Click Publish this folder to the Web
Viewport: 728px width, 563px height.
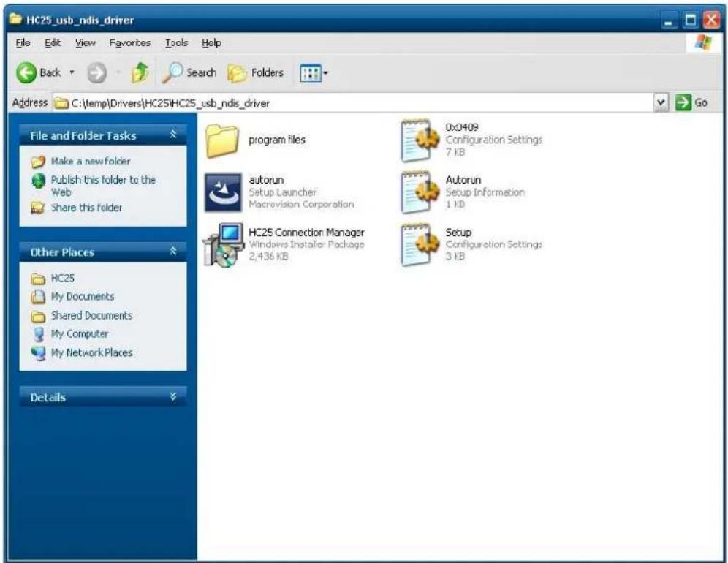(103, 186)
